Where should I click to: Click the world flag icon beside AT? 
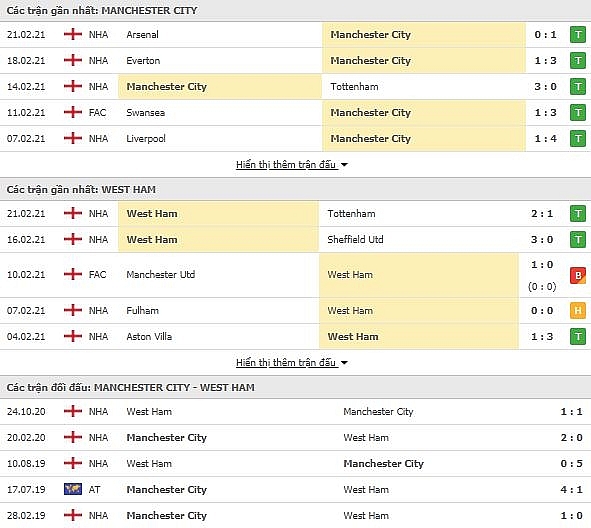(x=73, y=489)
